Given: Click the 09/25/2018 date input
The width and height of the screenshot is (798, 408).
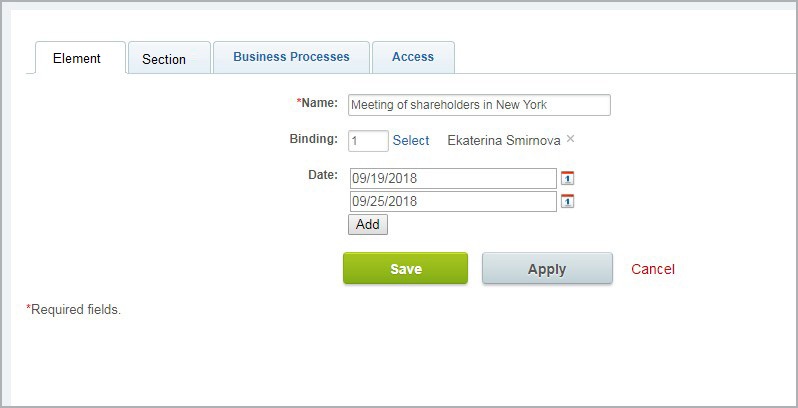Looking at the screenshot, I should [453, 201].
